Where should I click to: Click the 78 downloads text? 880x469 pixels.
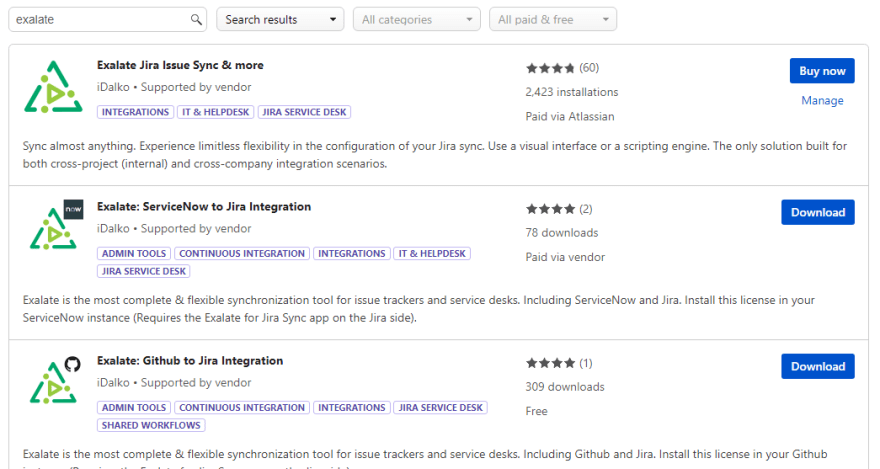click(562, 233)
